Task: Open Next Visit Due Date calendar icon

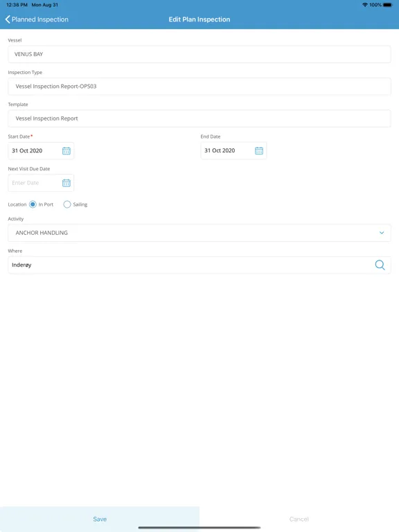Action: 66,183
